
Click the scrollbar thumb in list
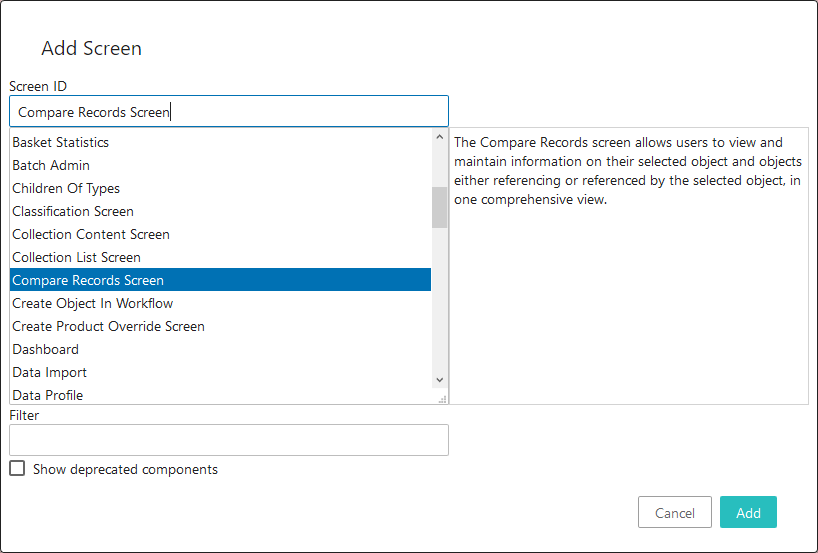pos(439,208)
